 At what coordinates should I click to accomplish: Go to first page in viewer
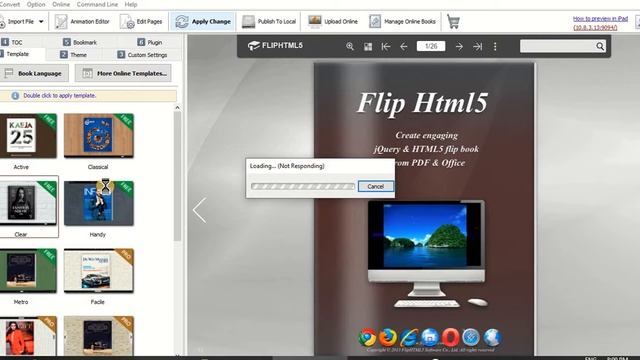(x=386, y=47)
